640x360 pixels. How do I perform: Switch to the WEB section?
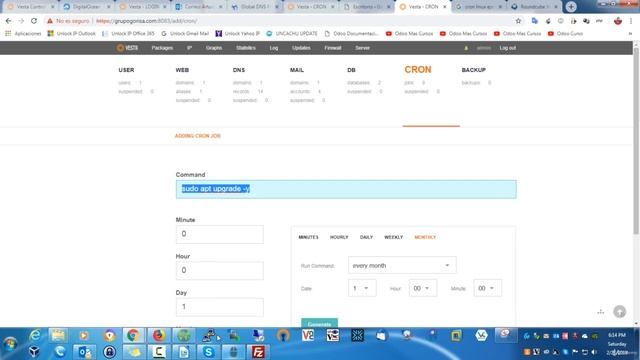point(182,70)
